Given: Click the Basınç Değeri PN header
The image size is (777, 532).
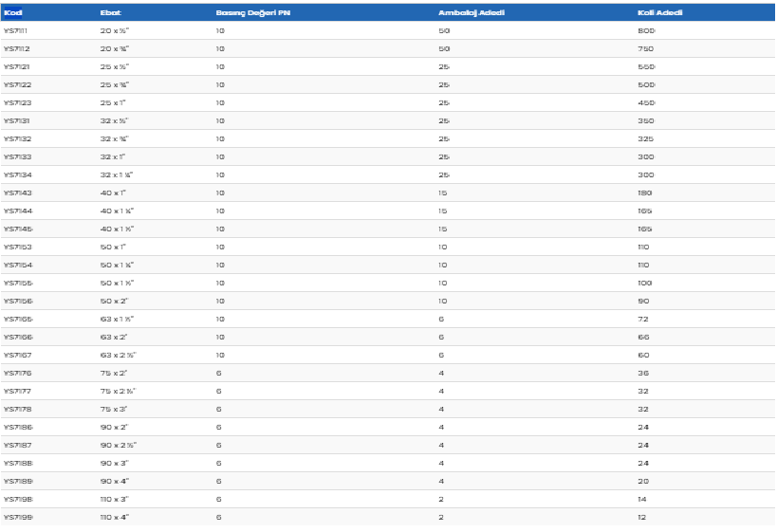Looking at the screenshot, I should click(x=252, y=12).
